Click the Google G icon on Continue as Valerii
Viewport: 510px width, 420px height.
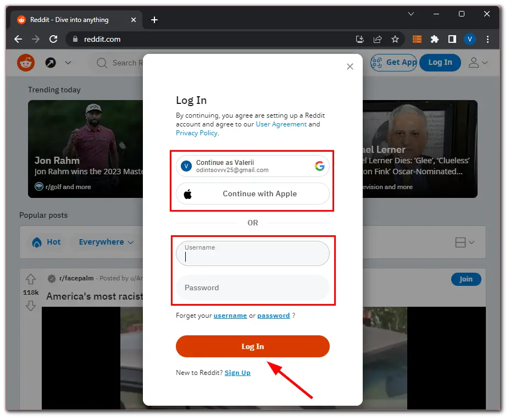(x=320, y=165)
